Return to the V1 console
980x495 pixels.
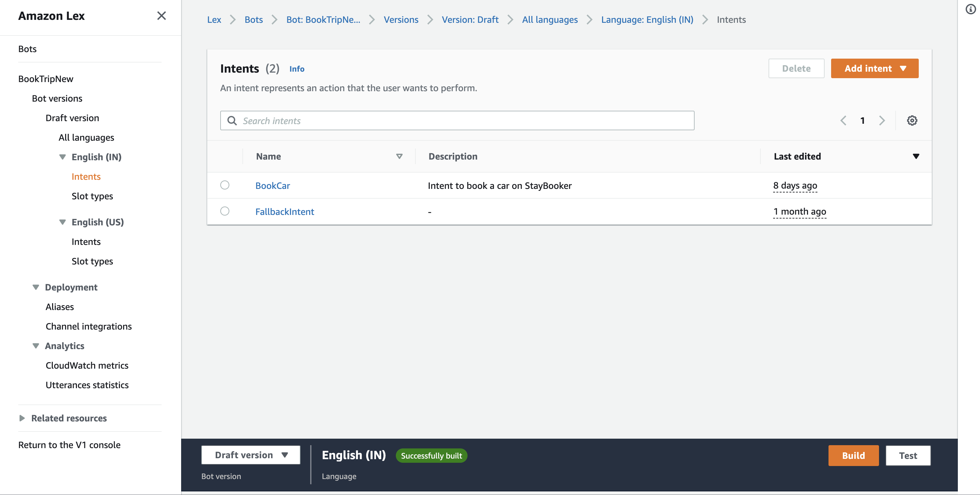[69, 445]
